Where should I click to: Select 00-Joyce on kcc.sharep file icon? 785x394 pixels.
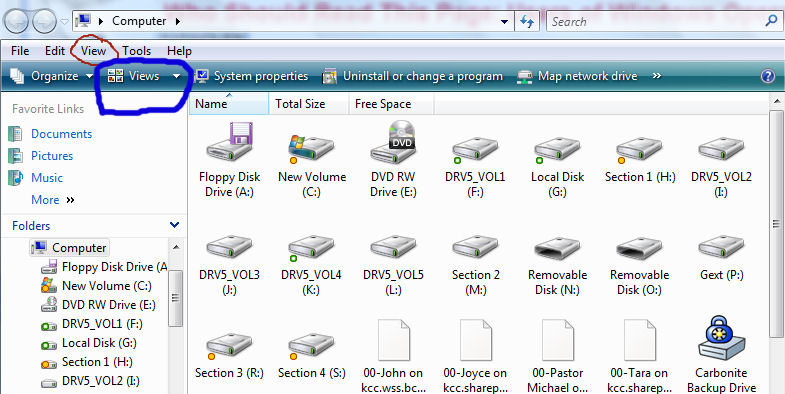475,340
